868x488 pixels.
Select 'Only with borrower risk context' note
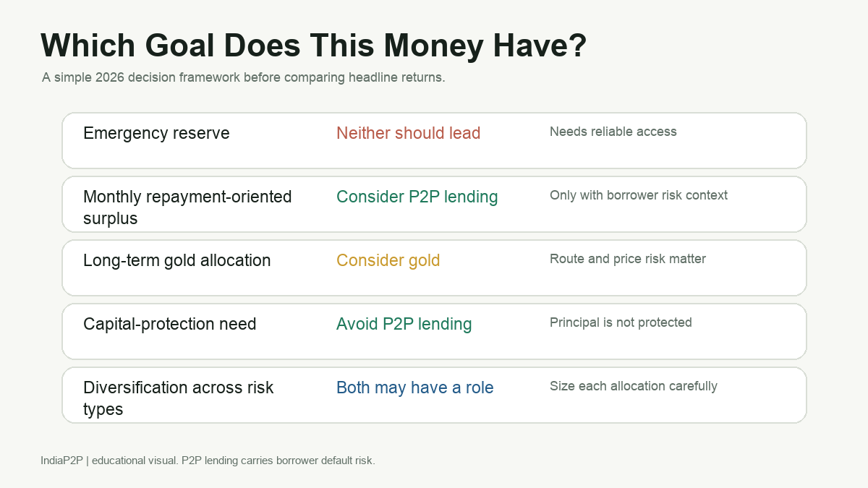(x=639, y=195)
